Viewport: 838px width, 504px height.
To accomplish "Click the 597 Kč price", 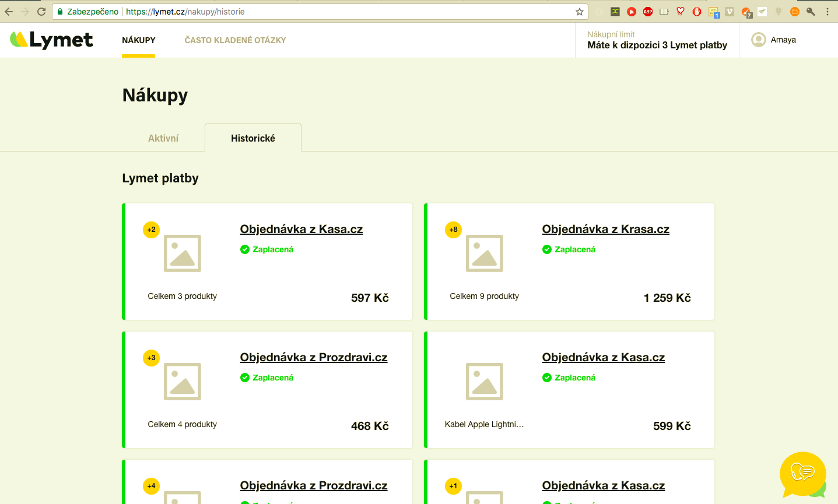I will [x=370, y=298].
